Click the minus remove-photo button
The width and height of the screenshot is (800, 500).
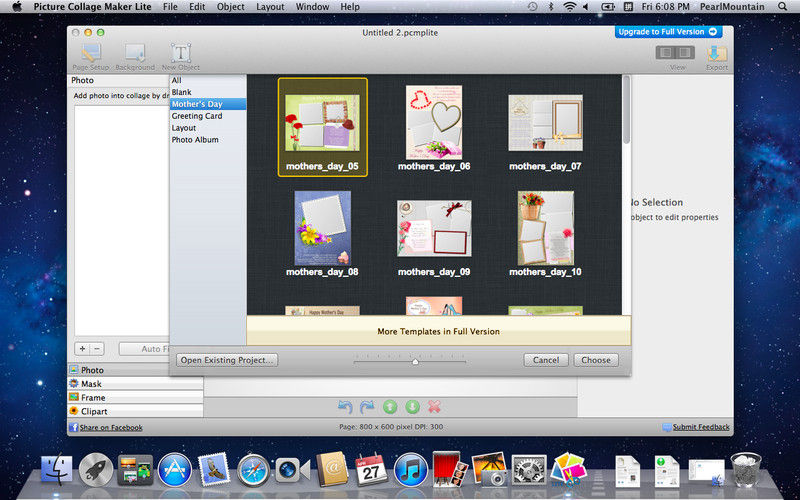97,349
